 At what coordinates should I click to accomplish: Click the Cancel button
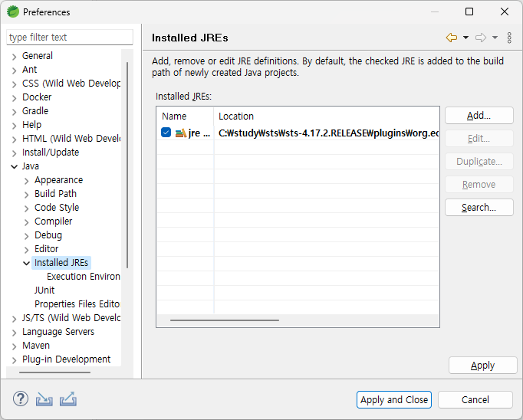pyautogui.click(x=475, y=399)
